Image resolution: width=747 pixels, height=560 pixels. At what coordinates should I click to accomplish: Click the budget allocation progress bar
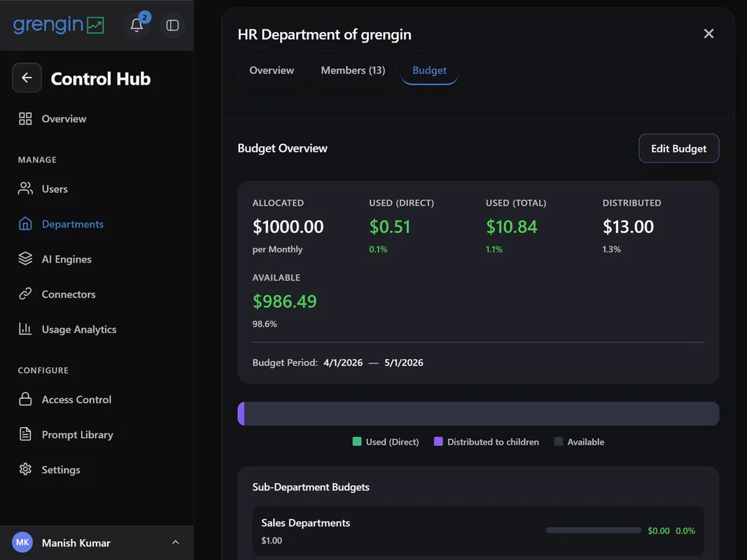tap(478, 413)
